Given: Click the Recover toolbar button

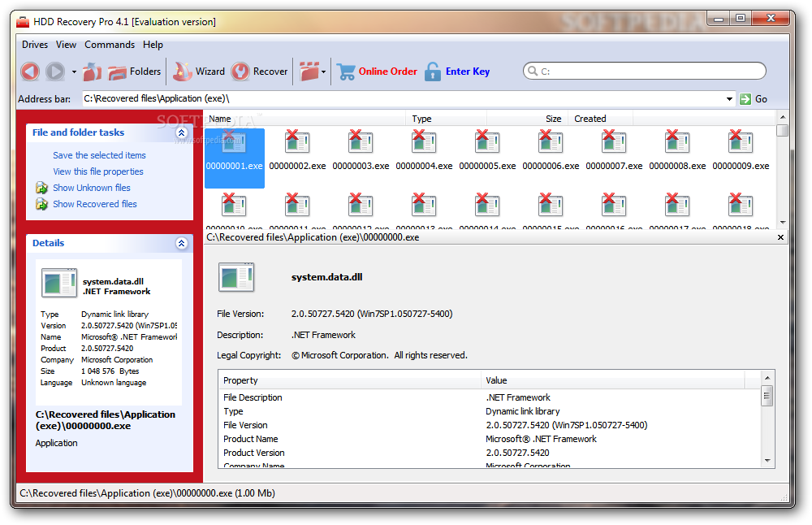Looking at the screenshot, I should coord(260,72).
